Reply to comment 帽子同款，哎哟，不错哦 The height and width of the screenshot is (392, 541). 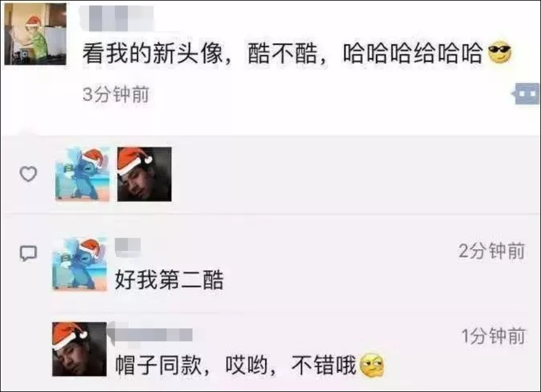(236, 365)
